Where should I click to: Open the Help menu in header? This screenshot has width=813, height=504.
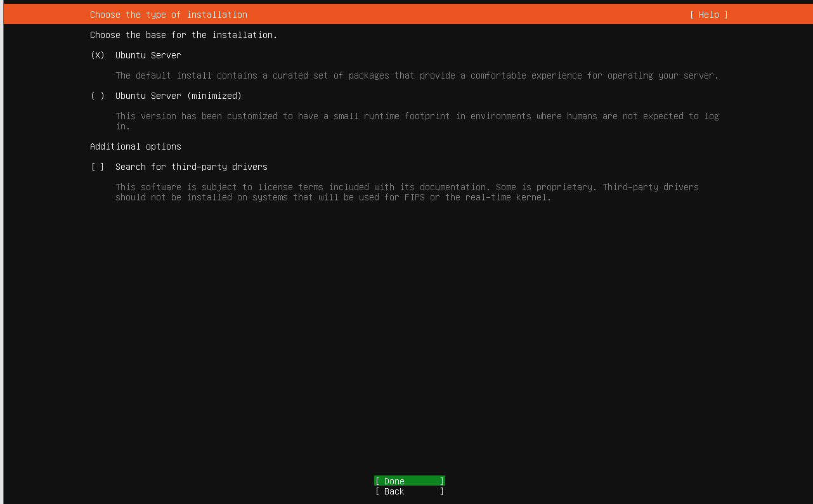pyautogui.click(x=709, y=15)
